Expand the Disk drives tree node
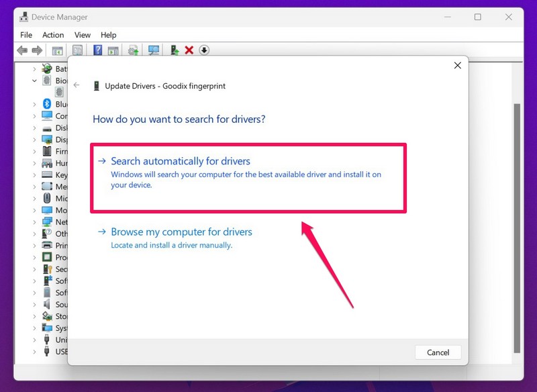 [34, 128]
